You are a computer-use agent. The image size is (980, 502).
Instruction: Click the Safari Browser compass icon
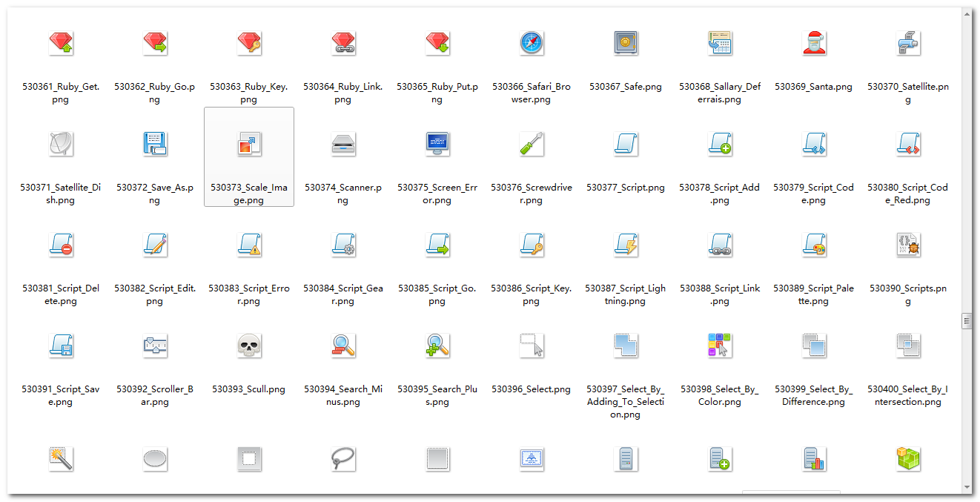click(532, 44)
